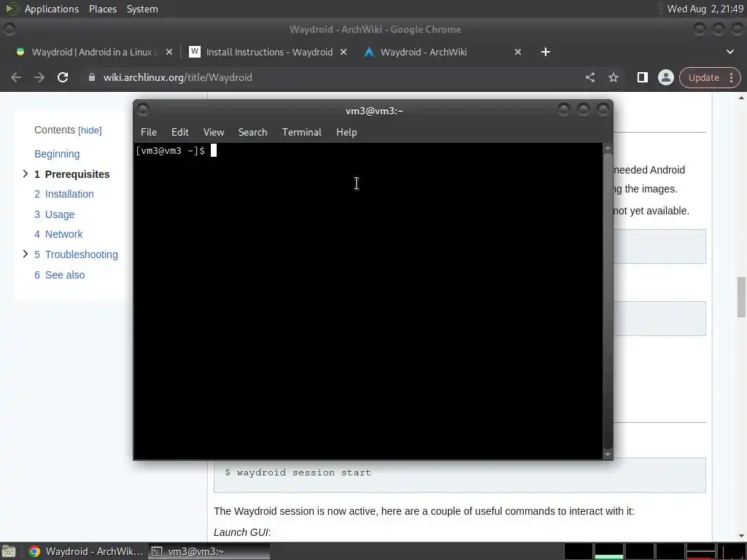This screenshot has width=747, height=560.
Task: Switch to vm3@vm3 terminal taskbar button
Action: (209, 551)
